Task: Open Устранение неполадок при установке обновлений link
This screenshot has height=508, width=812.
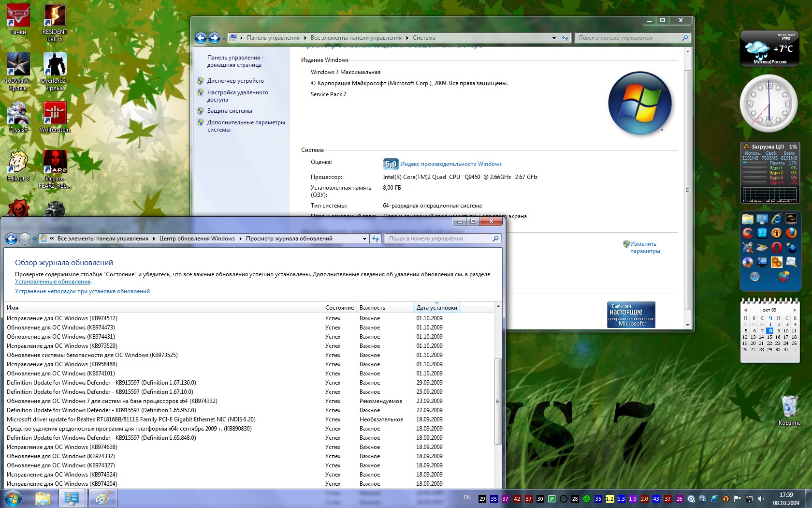Action: [82, 291]
